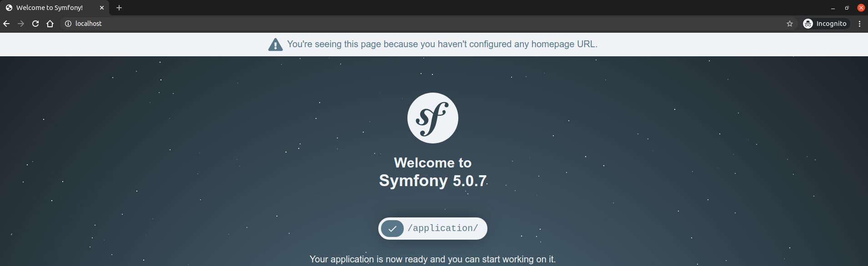This screenshot has width=868, height=266.
Task: Bookmark this page with the star icon
Action: [790, 24]
